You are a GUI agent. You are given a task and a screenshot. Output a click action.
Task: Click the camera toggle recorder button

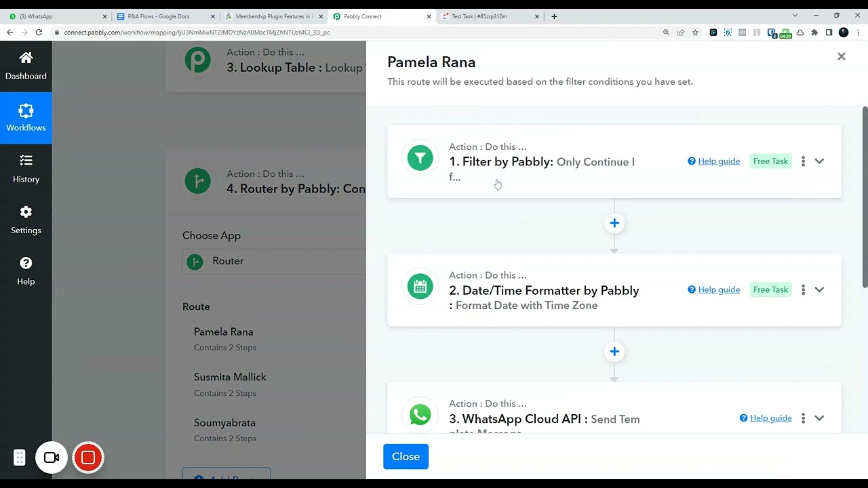[x=52, y=457]
